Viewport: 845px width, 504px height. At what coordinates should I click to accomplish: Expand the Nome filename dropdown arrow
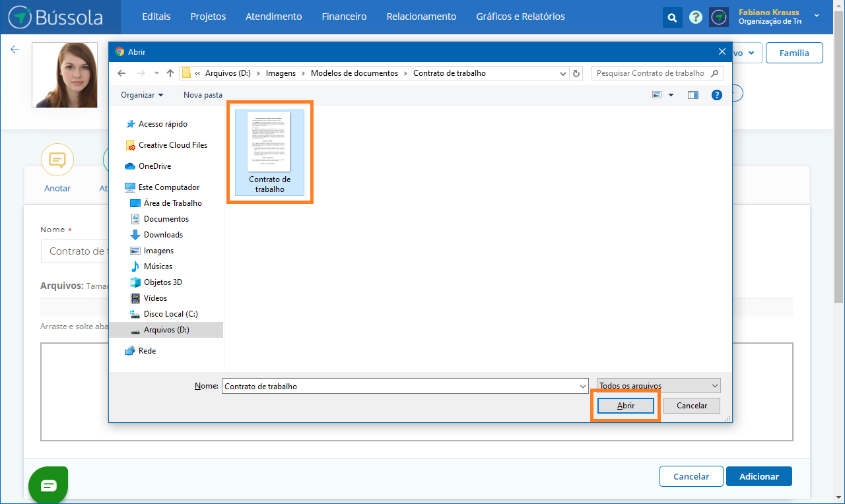[x=582, y=387]
